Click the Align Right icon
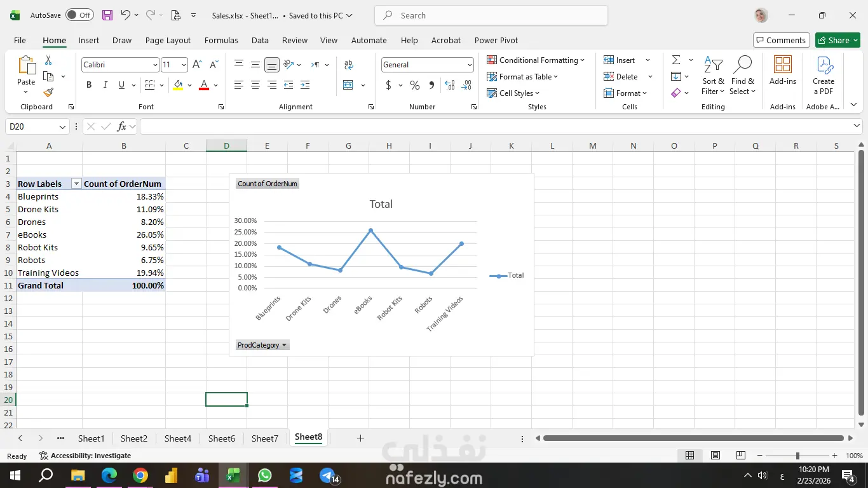 click(x=272, y=85)
